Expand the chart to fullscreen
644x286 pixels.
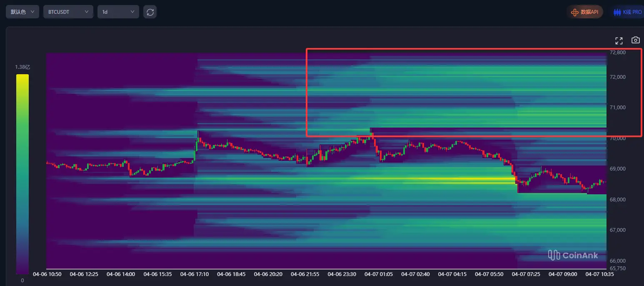tap(619, 40)
